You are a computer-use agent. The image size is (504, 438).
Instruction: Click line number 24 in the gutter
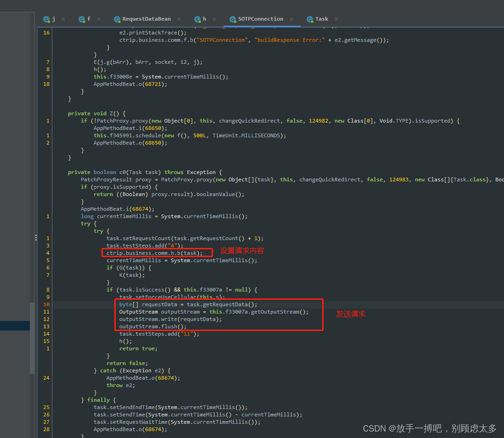tap(46, 378)
